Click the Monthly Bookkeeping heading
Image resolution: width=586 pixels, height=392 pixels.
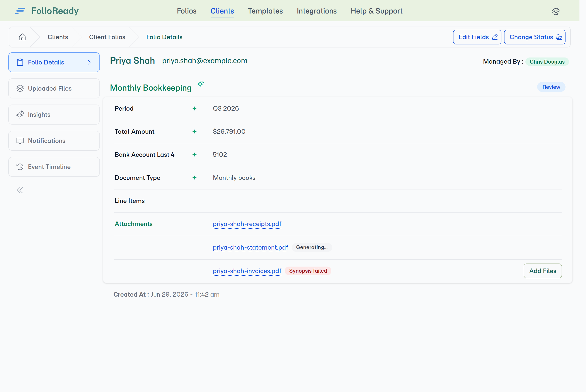coord(151,88)
